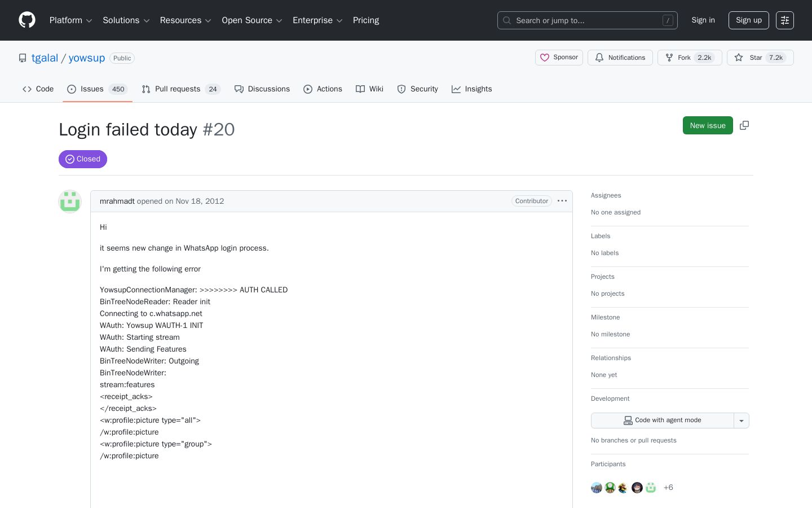Image resolution: width=812 pixels, height=508 pixels.
Task: Click the 450 issues counter
Action: click(118, 89)
